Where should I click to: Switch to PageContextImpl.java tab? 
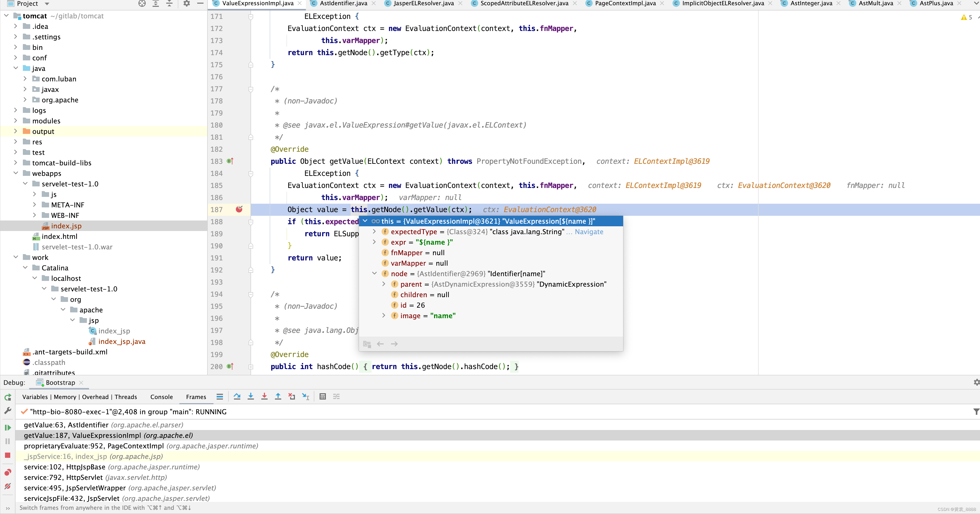[x=625, y=3]
